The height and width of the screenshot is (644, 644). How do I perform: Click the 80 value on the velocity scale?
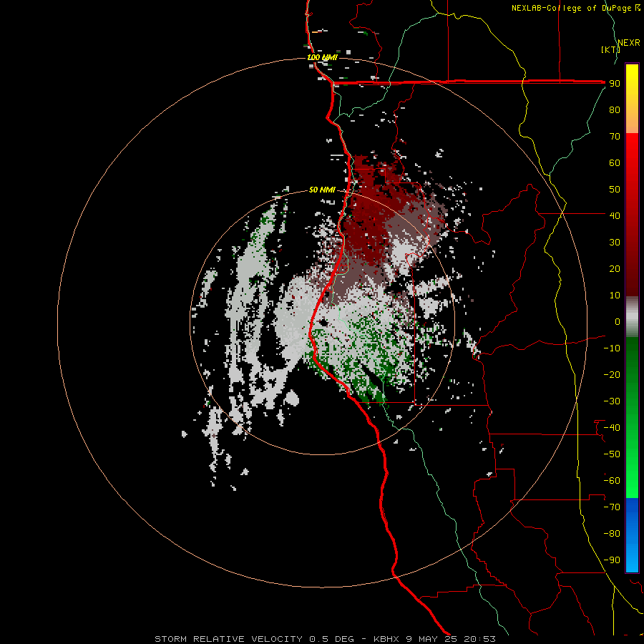click(615, 110)
